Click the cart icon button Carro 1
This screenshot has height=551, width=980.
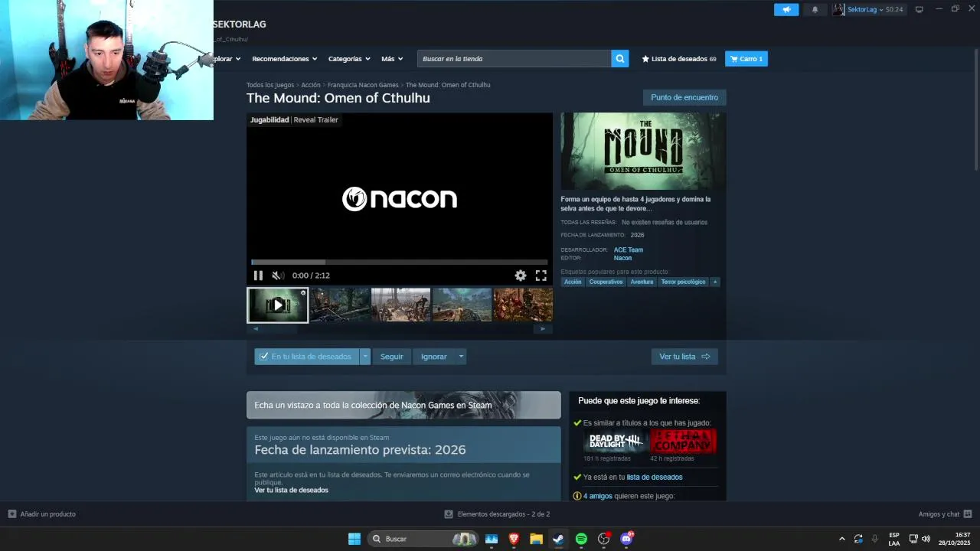pyautogui.click(x=746, y=59)
